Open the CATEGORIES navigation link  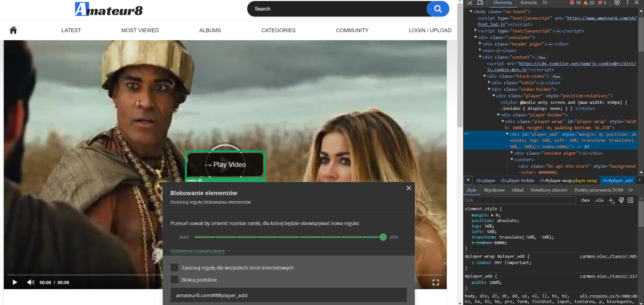point(278,30)
